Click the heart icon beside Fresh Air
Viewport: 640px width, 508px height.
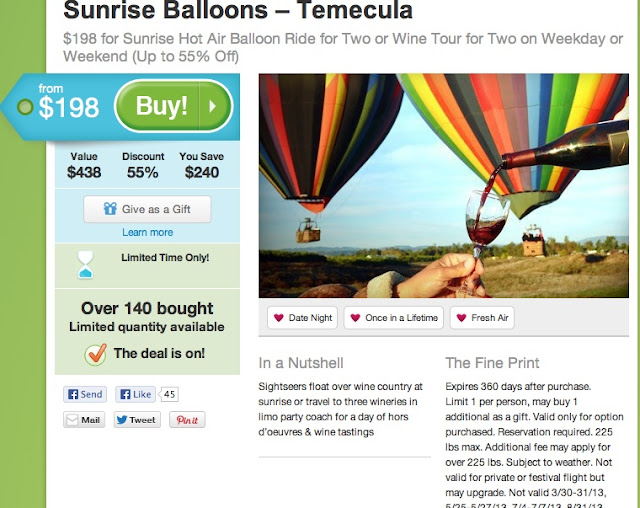tap(461, 318)
